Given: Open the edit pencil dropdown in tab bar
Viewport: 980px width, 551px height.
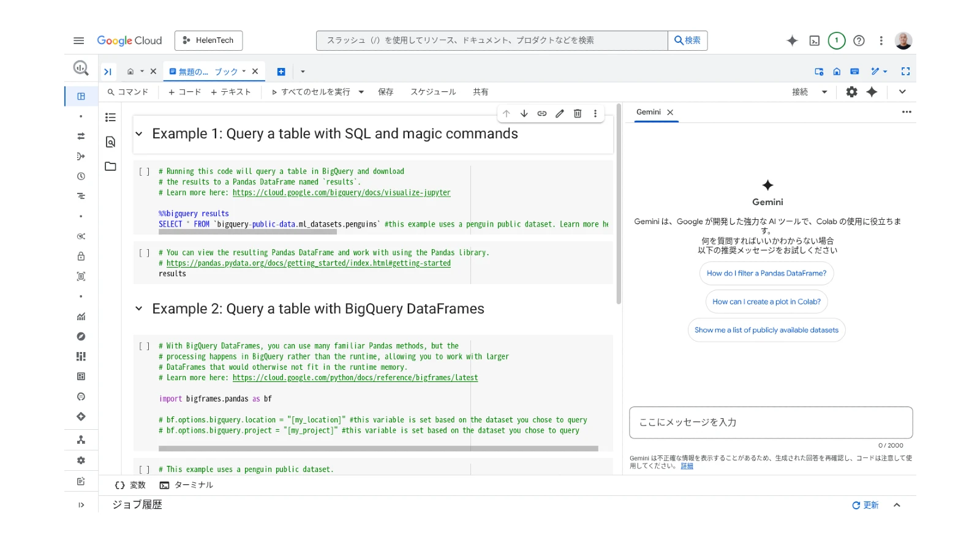Looking at the screenshot, I should click(879, 72).
